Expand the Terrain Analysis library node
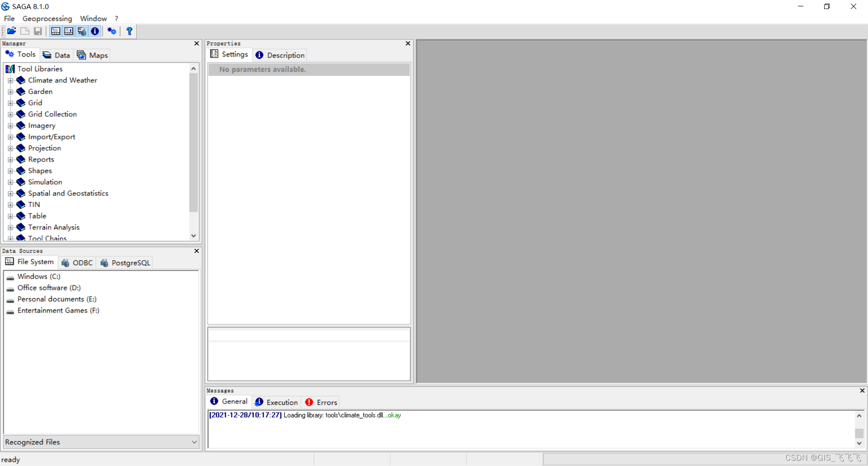This screenshot has width=868, height=466. click(x=10, y=228)
